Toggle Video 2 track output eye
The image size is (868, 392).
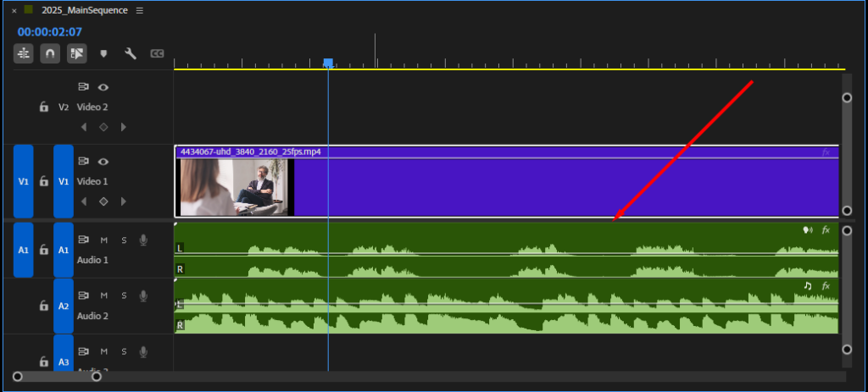point(103,87)
